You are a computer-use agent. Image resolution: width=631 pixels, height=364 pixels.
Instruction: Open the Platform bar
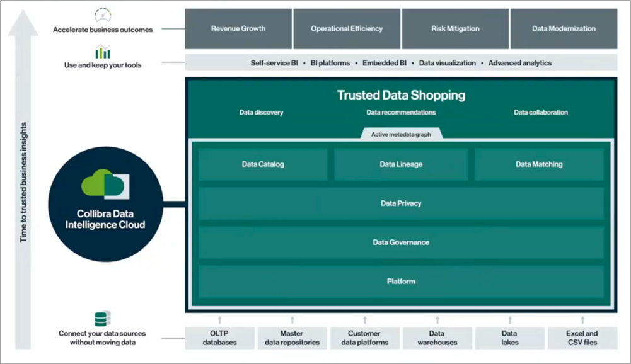[401, 281]
